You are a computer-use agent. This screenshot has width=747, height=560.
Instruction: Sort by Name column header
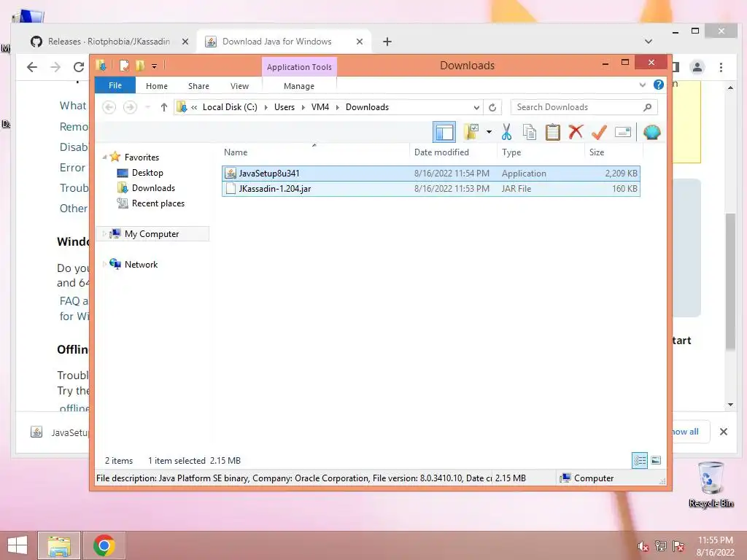(x=314, y=152)
